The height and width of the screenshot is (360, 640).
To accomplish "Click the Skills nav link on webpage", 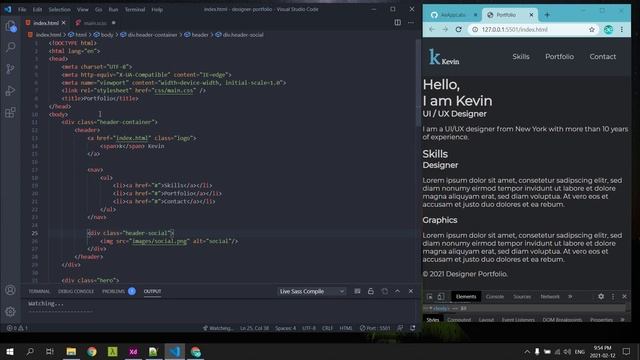I will (x=521, y=57).
